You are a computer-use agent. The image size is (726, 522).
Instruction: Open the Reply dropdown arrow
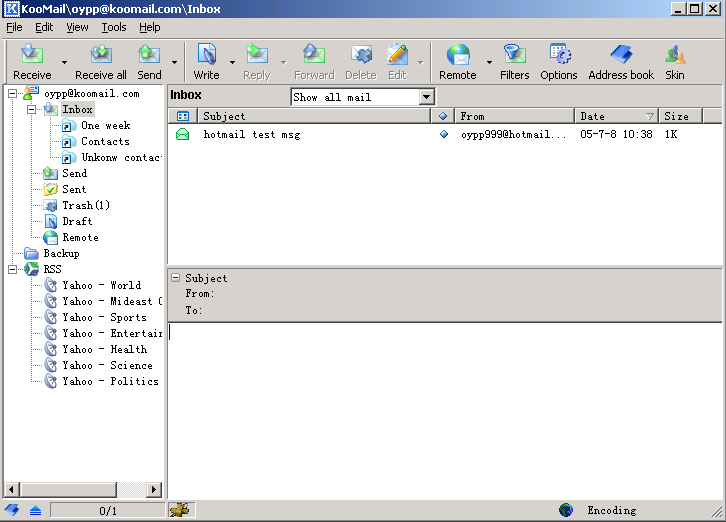coord(283,62)
